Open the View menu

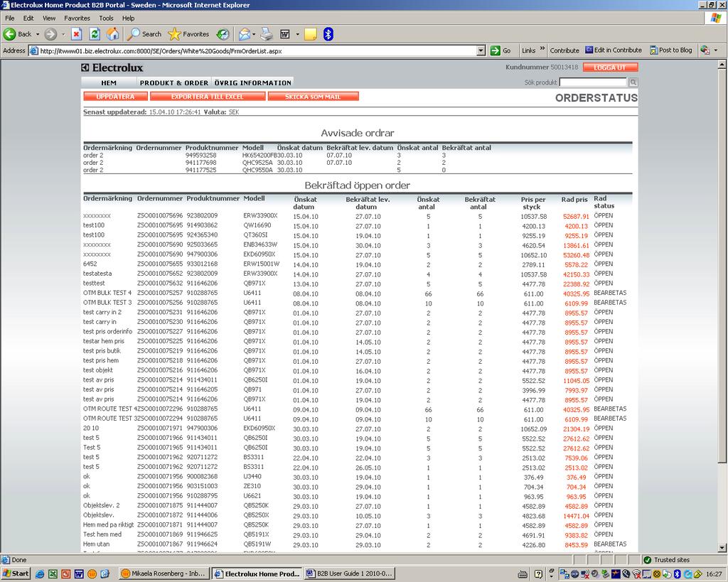pos(49,18)
